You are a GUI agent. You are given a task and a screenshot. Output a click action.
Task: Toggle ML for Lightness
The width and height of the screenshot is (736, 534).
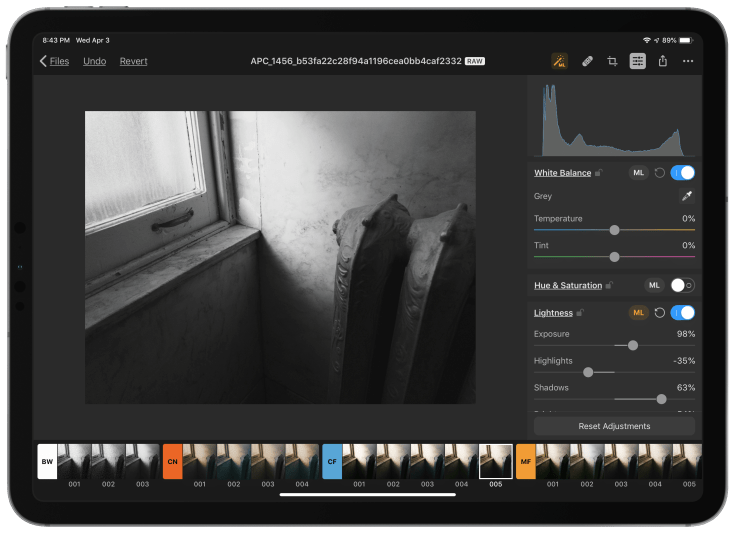tap(638, 313)
